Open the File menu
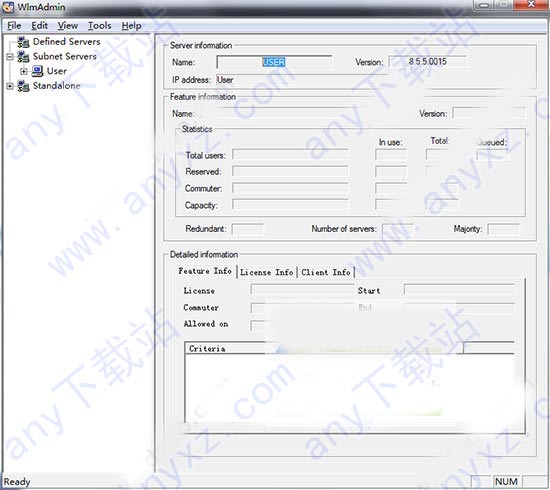Screen dimensions: 550x490 (14, 26)
